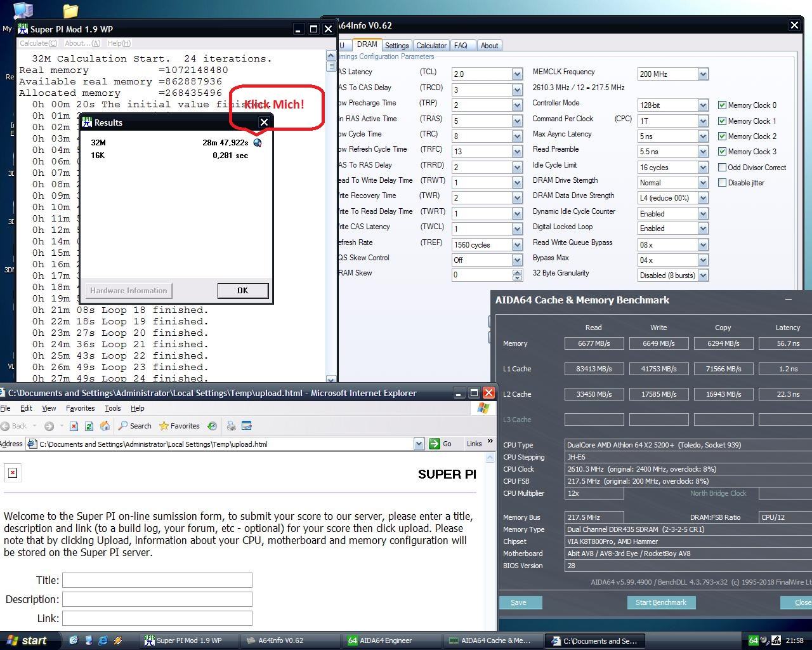Switch to the Calculator tab in A64Info
Image resolution: width=812 pixels, height=650 pixels.
click(x=431, y=46)
